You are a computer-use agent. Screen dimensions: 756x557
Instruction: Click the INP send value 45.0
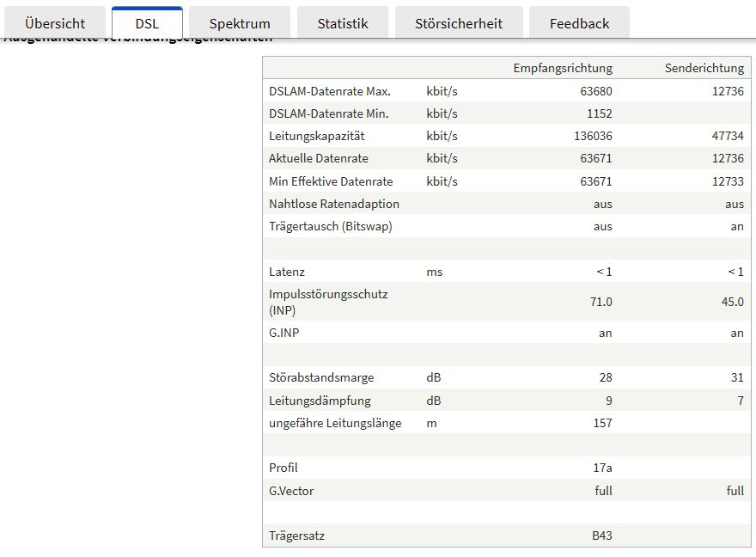click(732, 302)
